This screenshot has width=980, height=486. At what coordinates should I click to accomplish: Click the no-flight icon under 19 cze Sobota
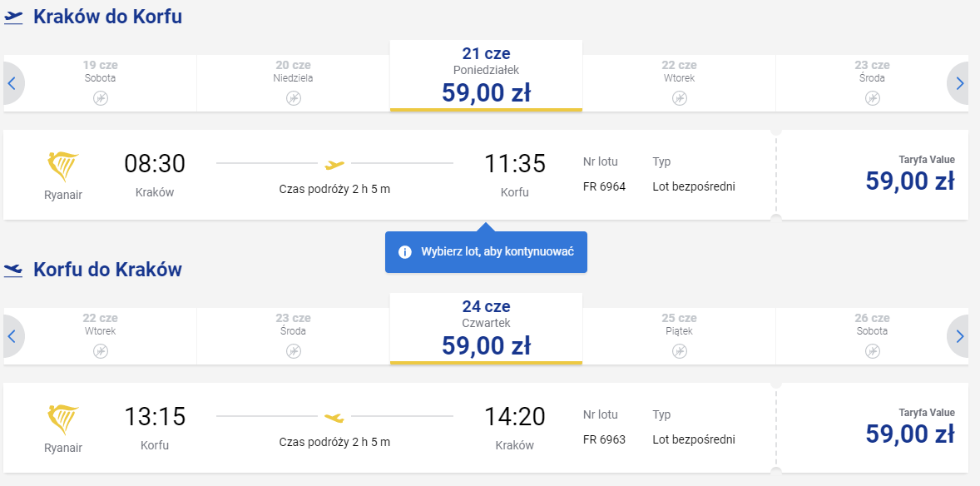click(x=101, y=98)
